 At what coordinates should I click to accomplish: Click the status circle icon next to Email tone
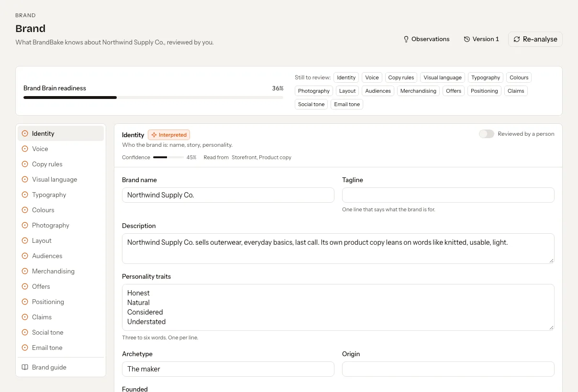click(x=25, y=348)
